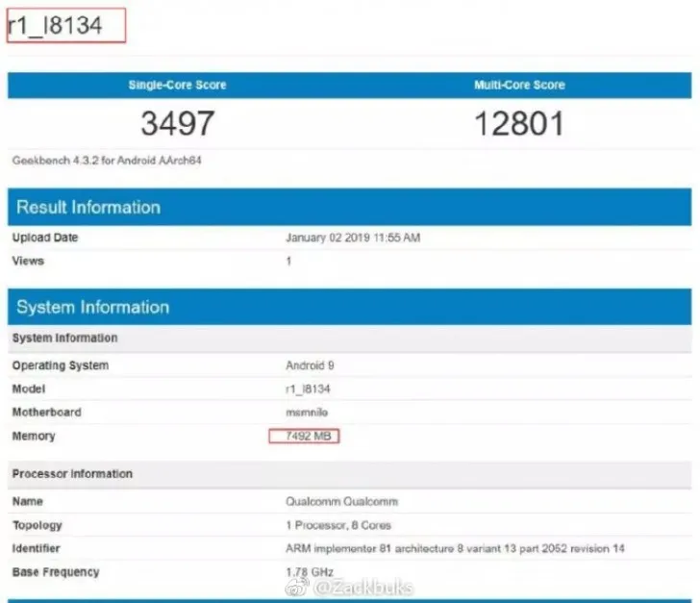Click the multi-core score value 12801
The width and height of the screenshot is (700, 603).
[x=519, y=123]
